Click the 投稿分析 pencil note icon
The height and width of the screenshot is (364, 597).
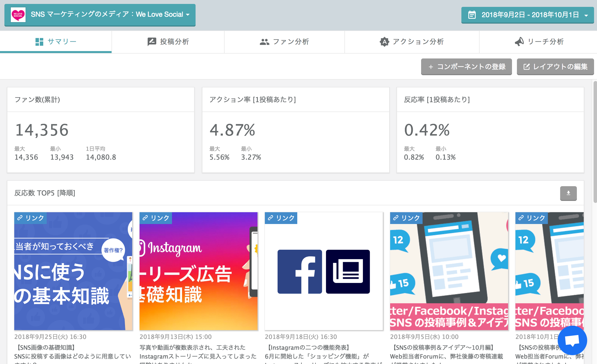152,42
